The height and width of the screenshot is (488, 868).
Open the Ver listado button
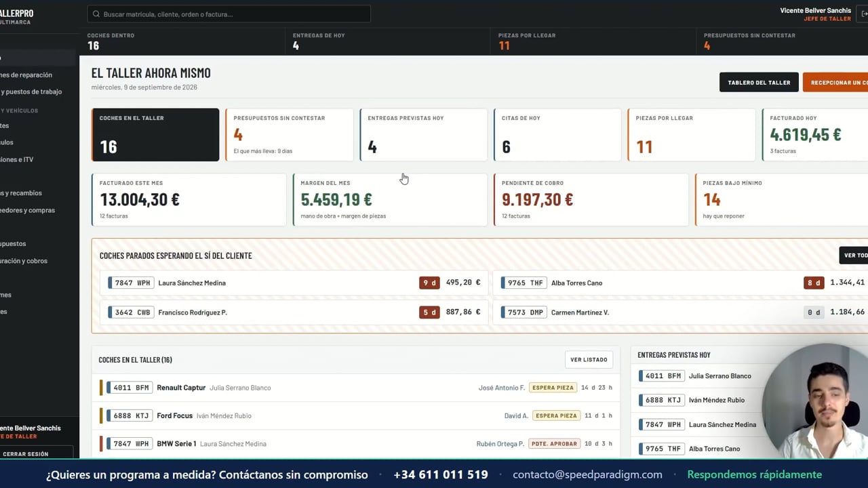[589, 360]
